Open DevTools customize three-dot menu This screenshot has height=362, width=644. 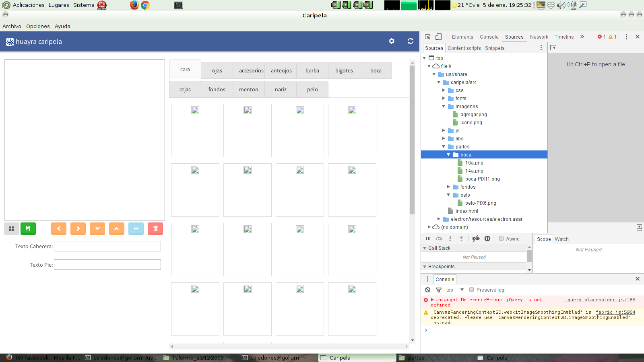click(626, 37)
